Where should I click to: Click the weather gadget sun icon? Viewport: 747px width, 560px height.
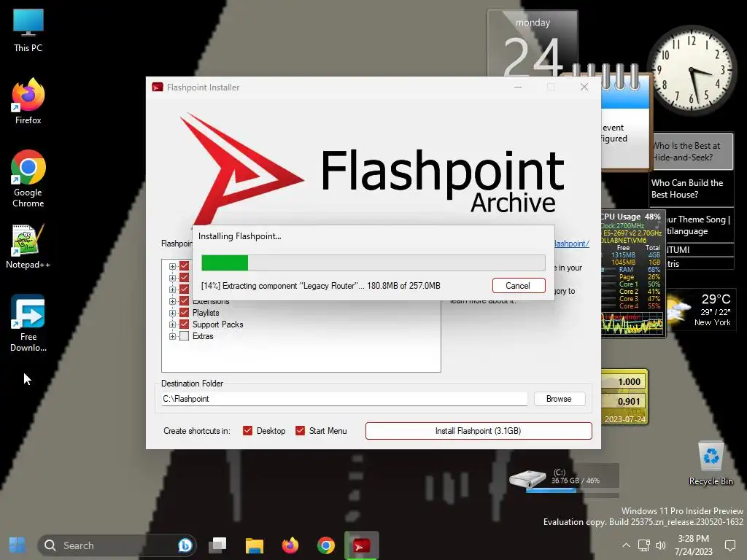[x=678, y=308]
